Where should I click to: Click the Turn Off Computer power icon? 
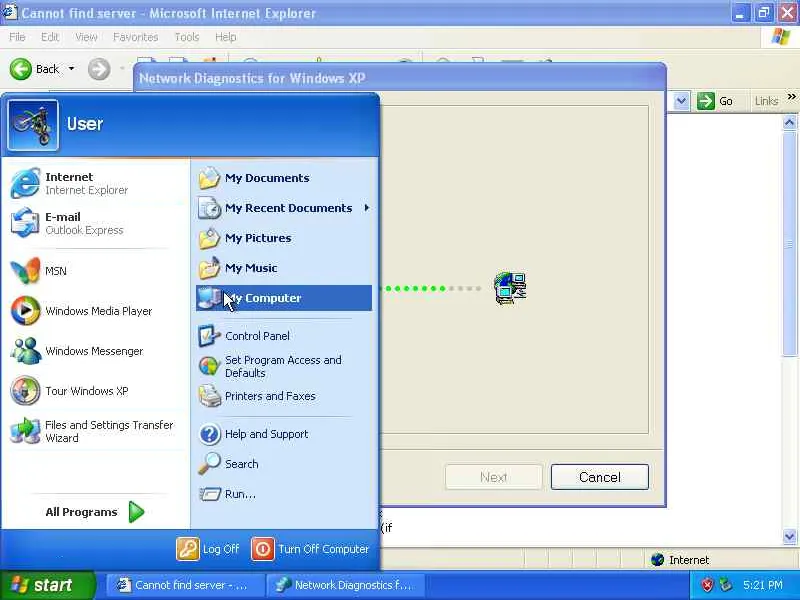pyautogui.click(x=263, y=549)
